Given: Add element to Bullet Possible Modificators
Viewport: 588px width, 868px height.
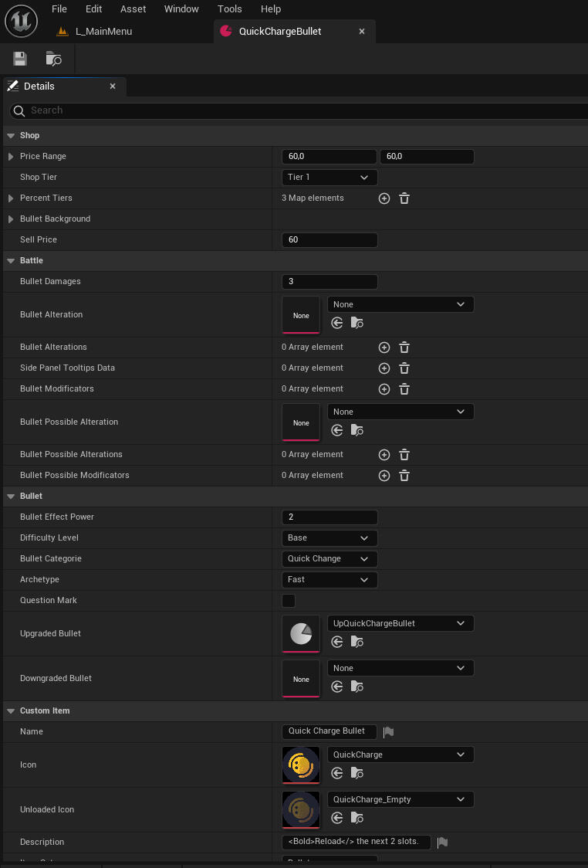Looking at the screenshot, I should tap(384, 476).
